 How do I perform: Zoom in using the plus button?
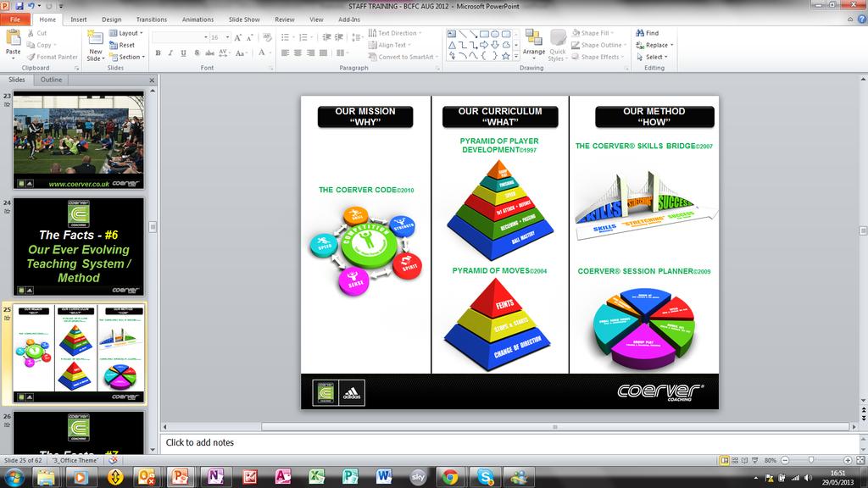848,460
